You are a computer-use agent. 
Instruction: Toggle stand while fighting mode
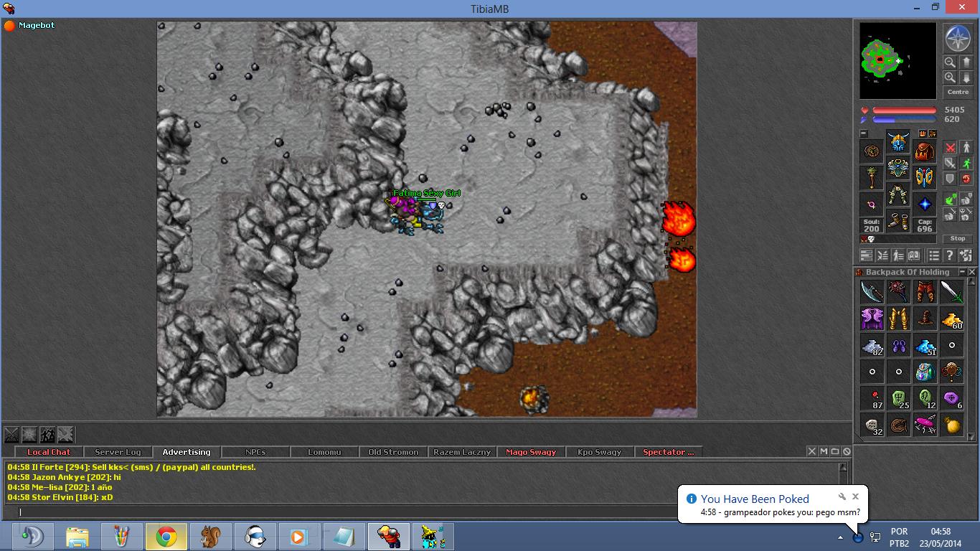tap(966, 148)
